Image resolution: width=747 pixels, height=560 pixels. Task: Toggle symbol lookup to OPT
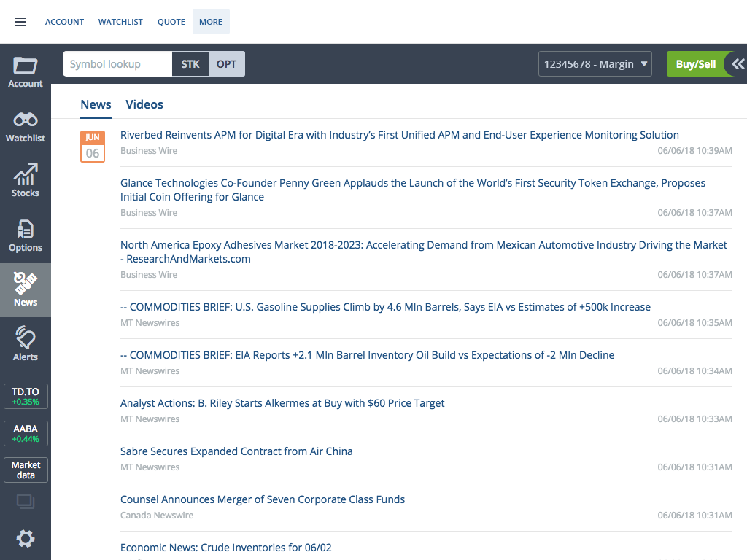[227, 64]
